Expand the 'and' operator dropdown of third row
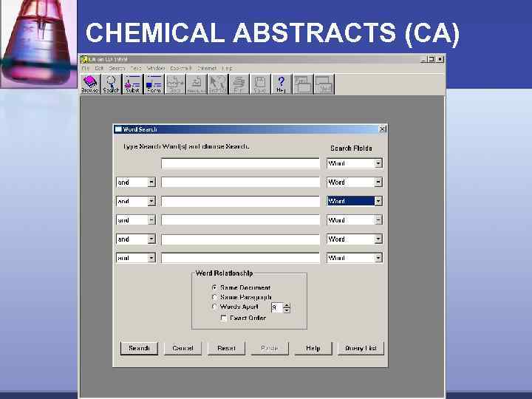 coord(151,201)
